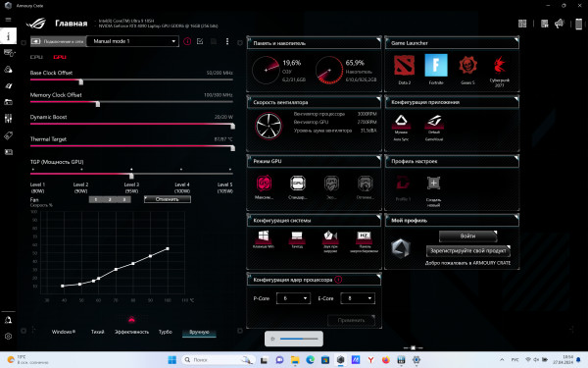Select the Turbo operating mode
This screenshot has height=368, width=588.
pyautogui.click(x=165, y=332)
